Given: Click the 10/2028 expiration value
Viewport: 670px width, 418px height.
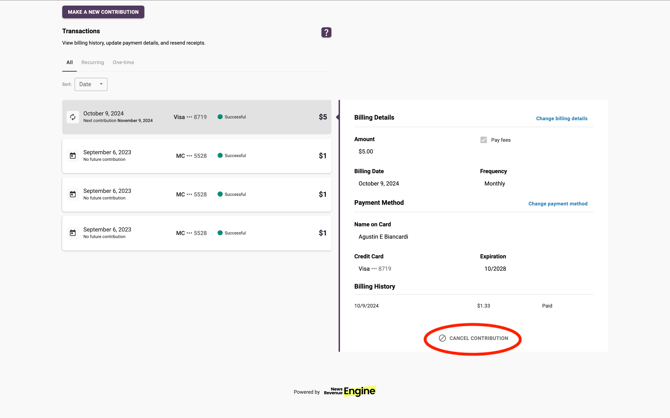Looking at the screenshot, I should (x=495, y=269).
